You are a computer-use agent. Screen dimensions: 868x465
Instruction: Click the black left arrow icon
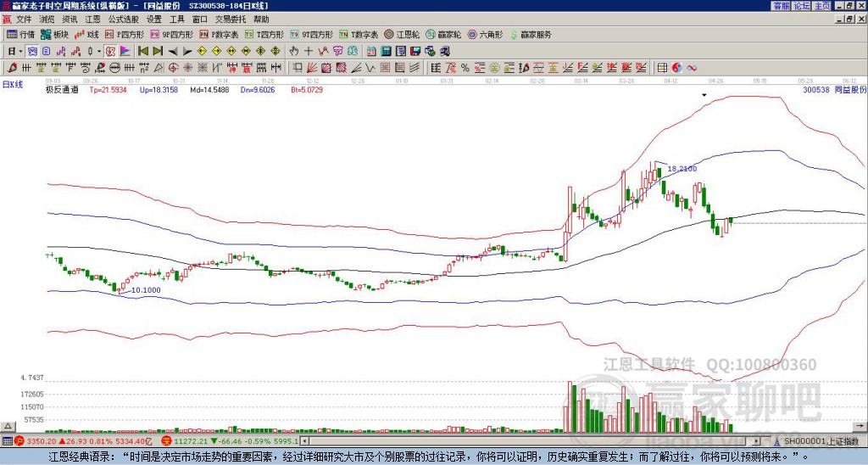173,52
